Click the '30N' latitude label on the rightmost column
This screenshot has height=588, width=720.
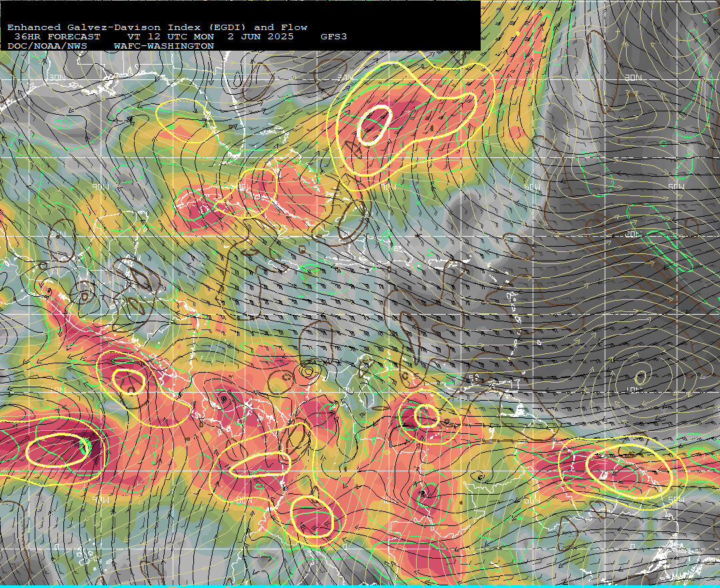tap(633, 78)
